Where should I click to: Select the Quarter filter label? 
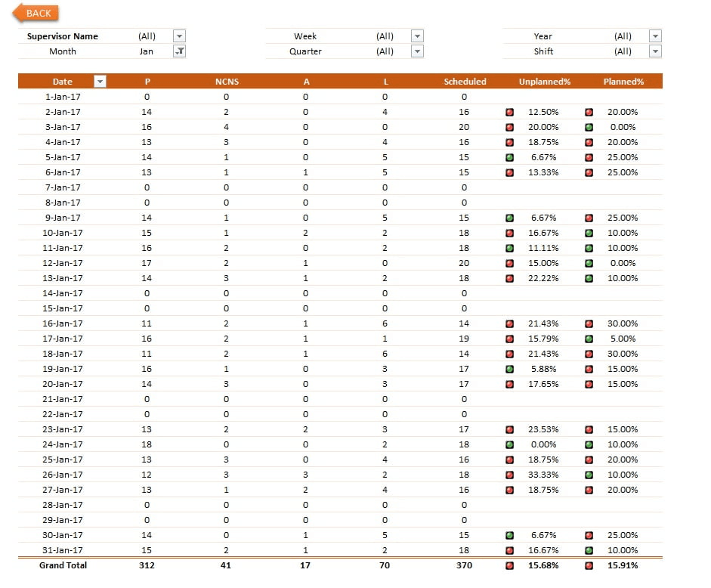point(305,51)
